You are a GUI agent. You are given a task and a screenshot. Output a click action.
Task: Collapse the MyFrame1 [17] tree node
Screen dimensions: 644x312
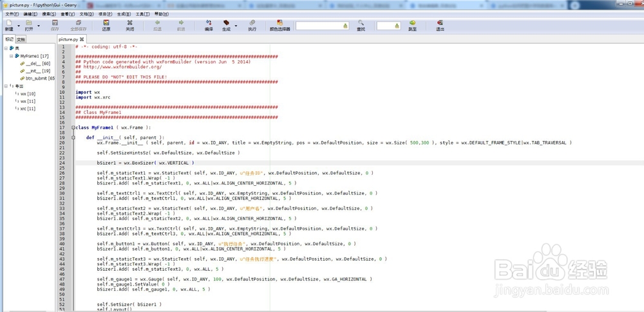click(12, 56)
